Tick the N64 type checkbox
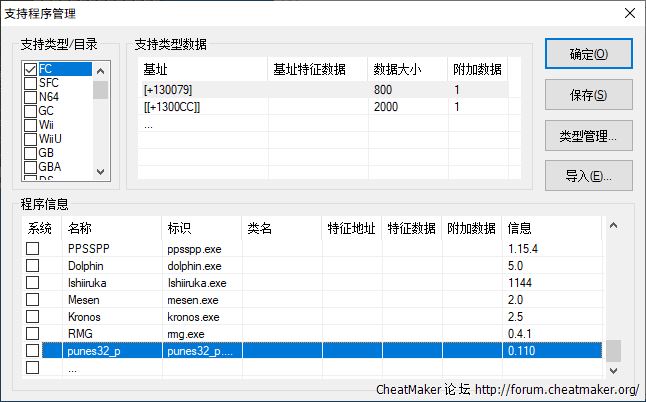The image size is (646, 402). 31,97
